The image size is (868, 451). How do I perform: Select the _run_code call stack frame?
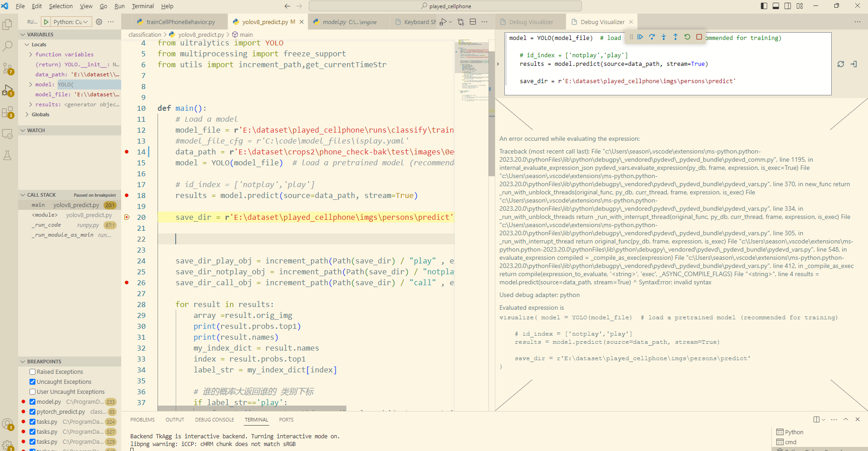70,225
